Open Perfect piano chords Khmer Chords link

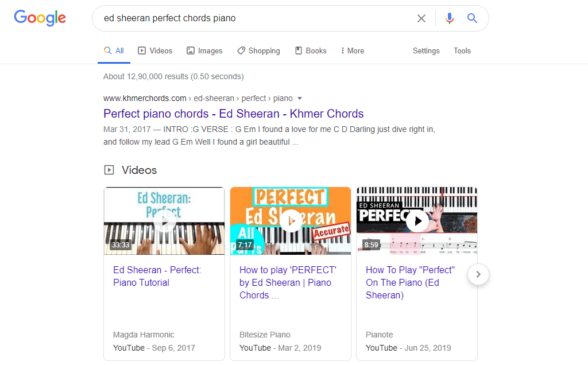click(234, 114)
